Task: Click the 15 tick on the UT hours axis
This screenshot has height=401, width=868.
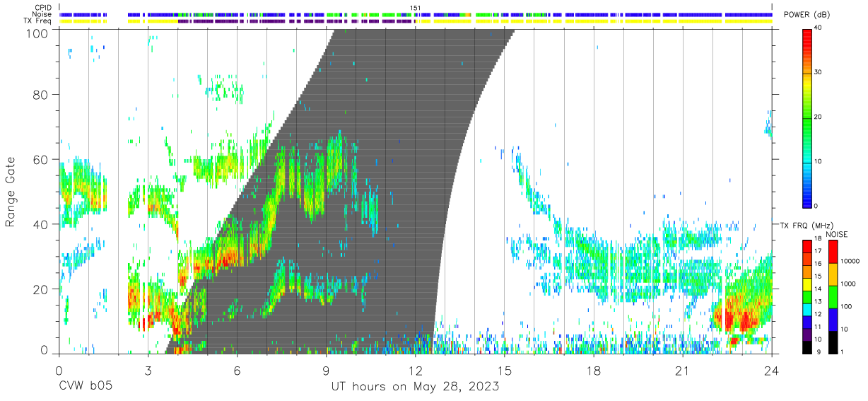Action: 504,370
